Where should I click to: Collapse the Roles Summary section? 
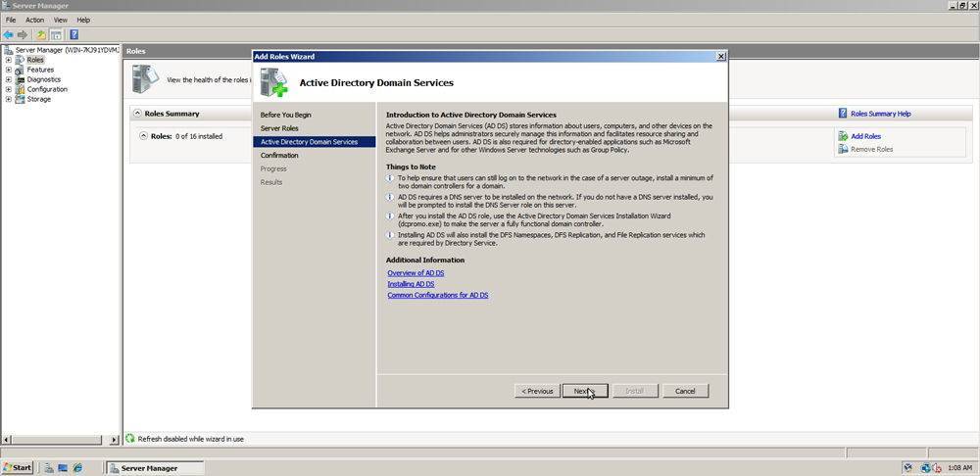click(x=137, y=114)
